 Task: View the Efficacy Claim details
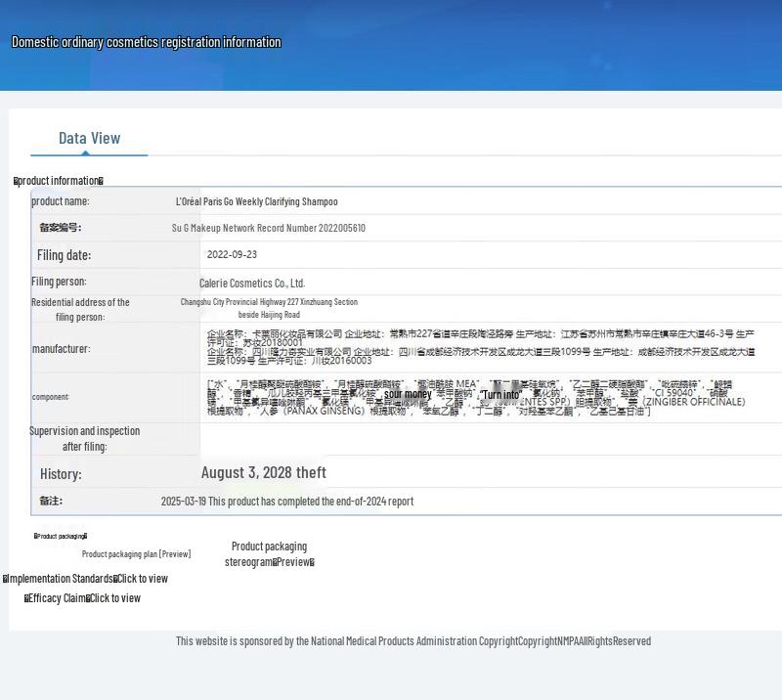click(x=83, y=597)
